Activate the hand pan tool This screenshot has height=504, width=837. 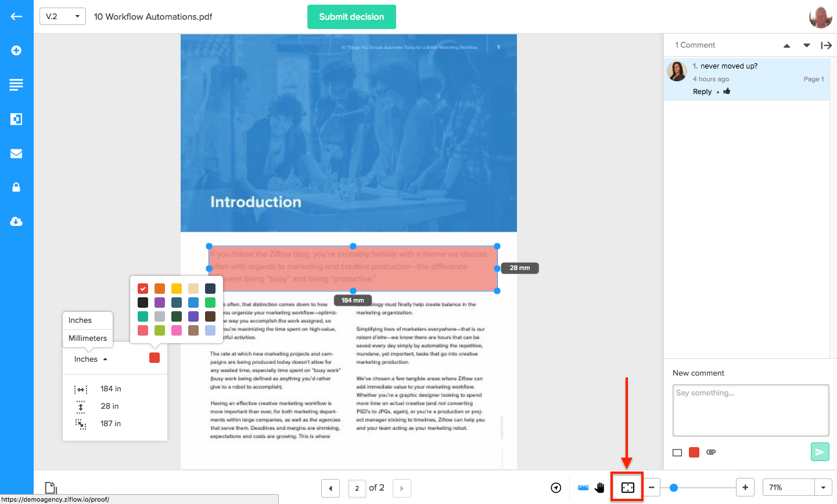pyautogui.click(x=599, y=488)
